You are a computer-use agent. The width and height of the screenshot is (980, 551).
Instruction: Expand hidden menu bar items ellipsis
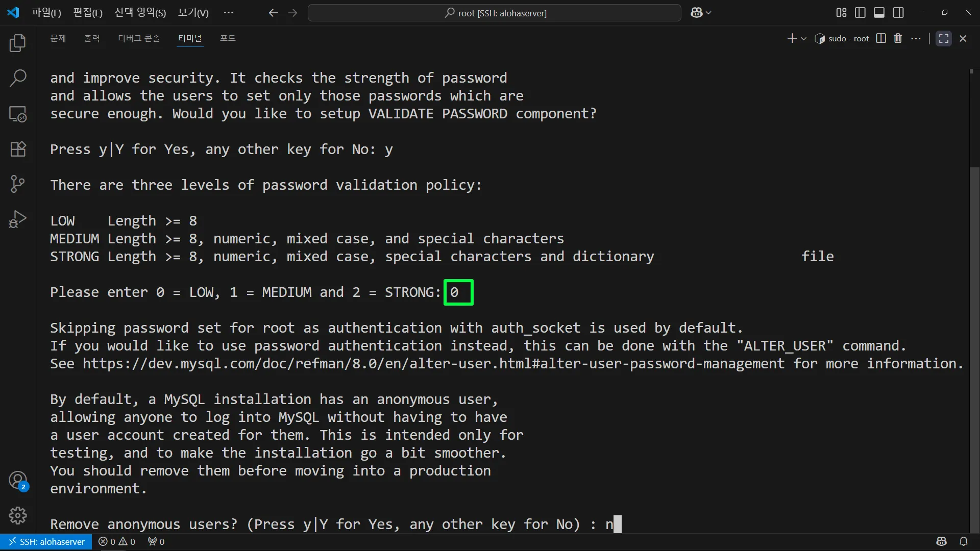pyautogui.click(x=229, y=13)
